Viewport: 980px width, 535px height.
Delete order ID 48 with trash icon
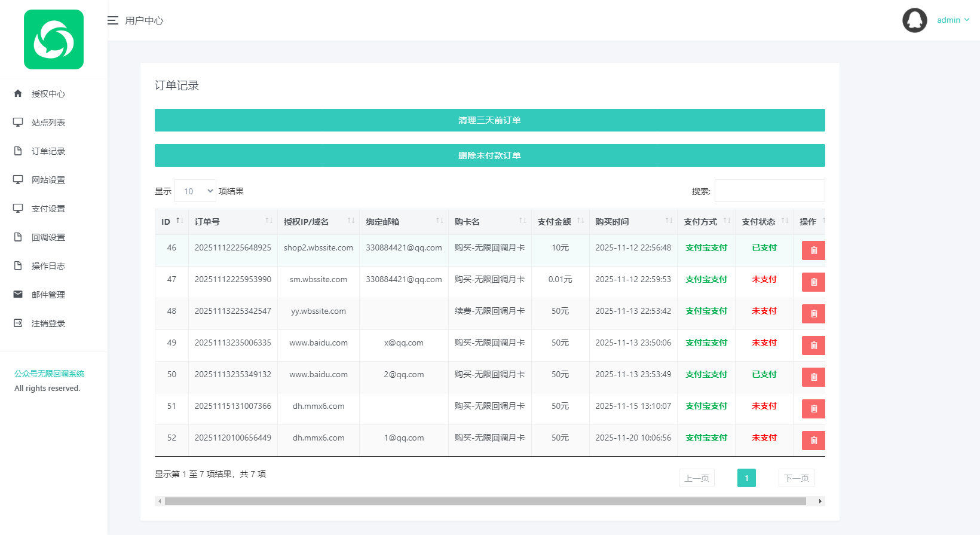click(x=813, y=314)
